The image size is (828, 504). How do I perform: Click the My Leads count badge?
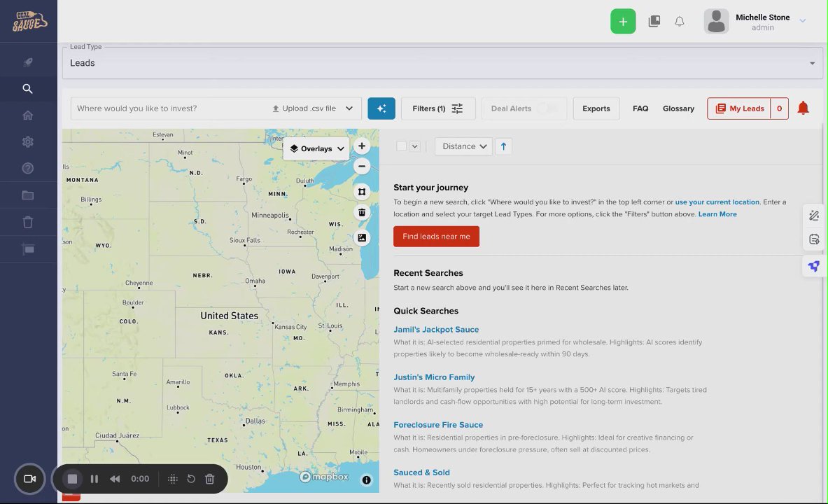(x=779, y=108)
